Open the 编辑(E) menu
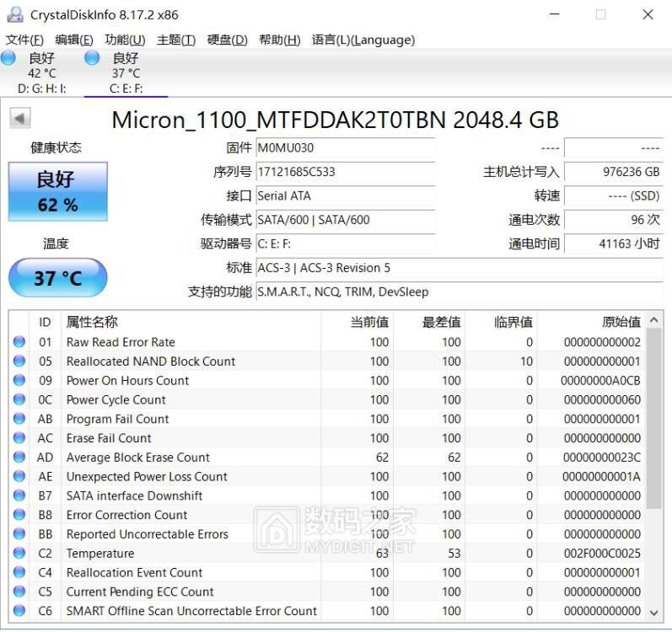Viewport: 672px width, 632px height. [74, 40]
